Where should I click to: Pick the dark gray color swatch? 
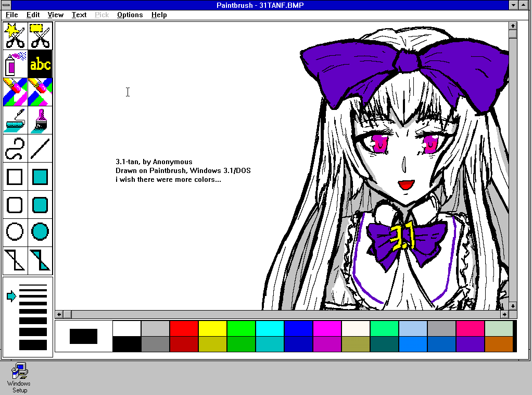[156, 344]
